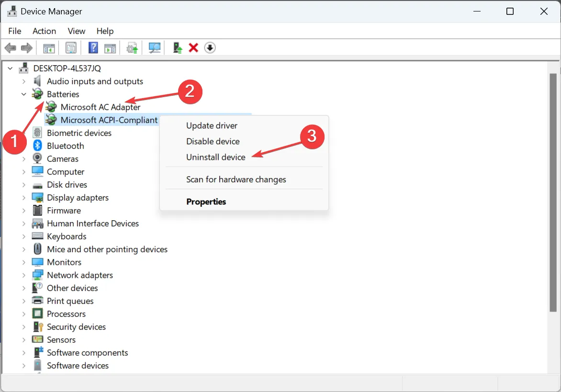Screen dimensions: 561x392
Task: Expand the Disk drives category
Action: pyautogui.click(x=23, y=185)
